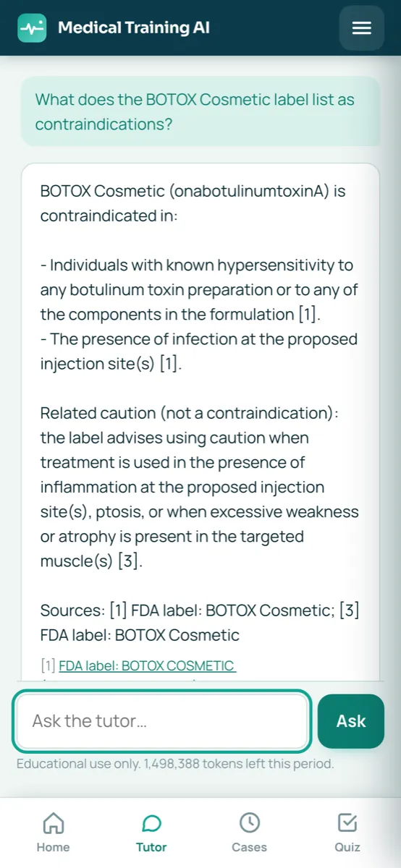Screen dimensions: 401x868
Task: Tap the Home house icon
Action: 54,823
